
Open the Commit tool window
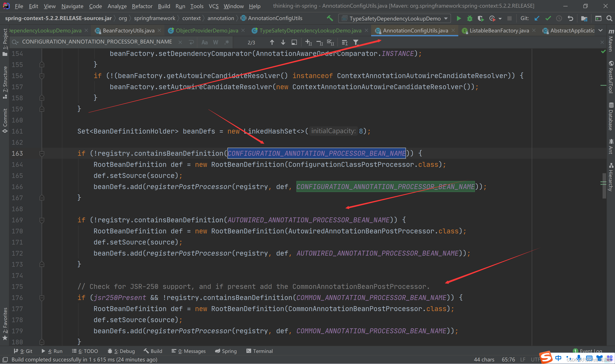tap(5, 121)
